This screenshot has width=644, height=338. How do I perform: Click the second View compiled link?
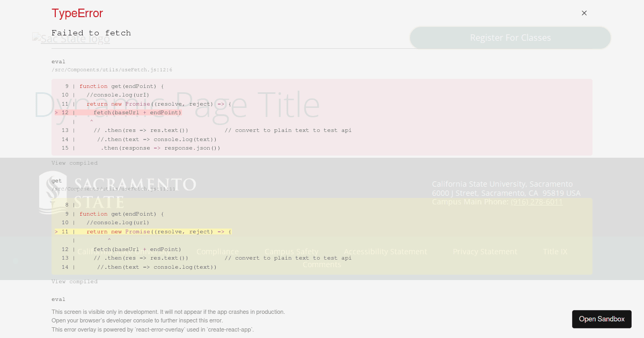[74, 281]
